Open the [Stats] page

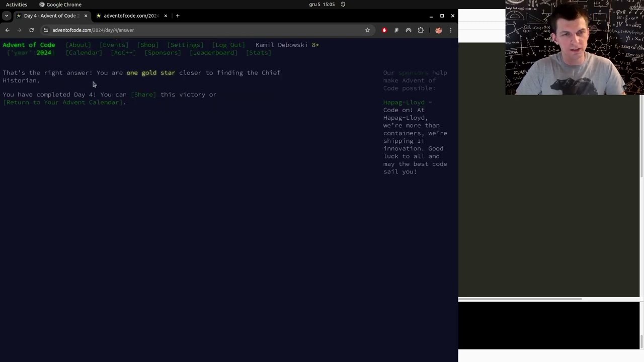tap(259, 53)
